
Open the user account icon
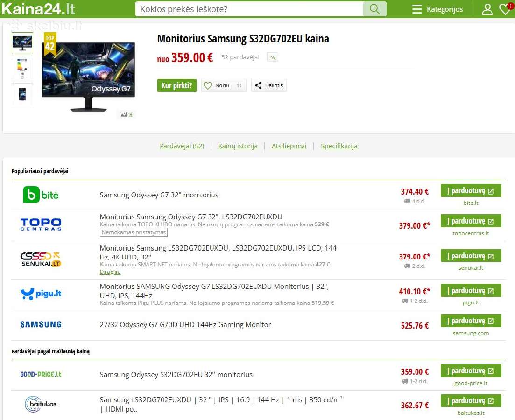(x=487, y=9)
